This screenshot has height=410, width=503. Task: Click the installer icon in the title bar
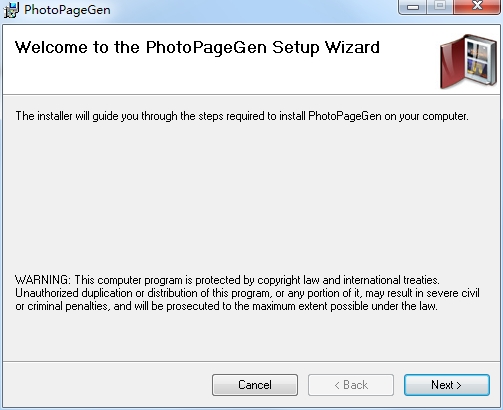click(11, 10)
